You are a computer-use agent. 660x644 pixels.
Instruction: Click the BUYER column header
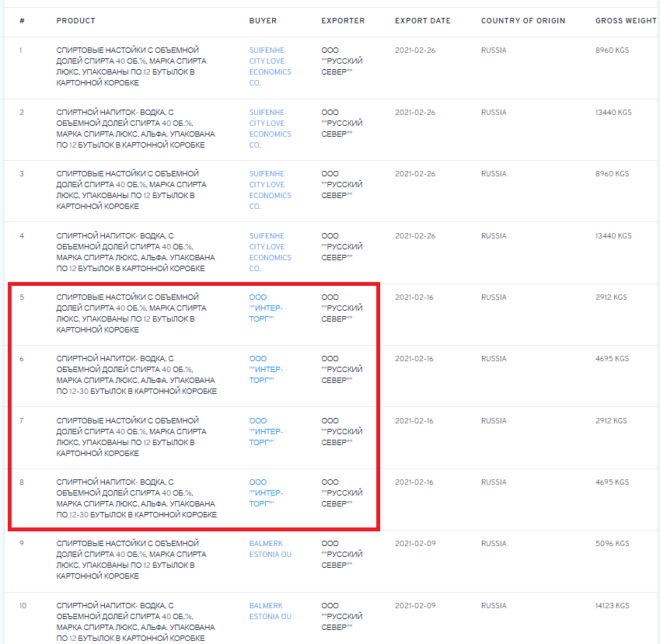(x=262, y=20)
